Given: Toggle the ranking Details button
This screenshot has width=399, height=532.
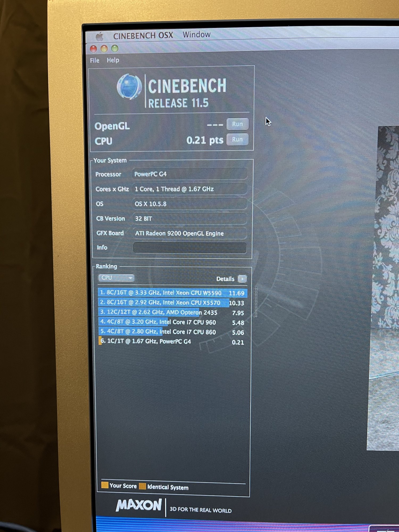Looking at the screenshot, I should pyautogui.click(x=242, y=279).
